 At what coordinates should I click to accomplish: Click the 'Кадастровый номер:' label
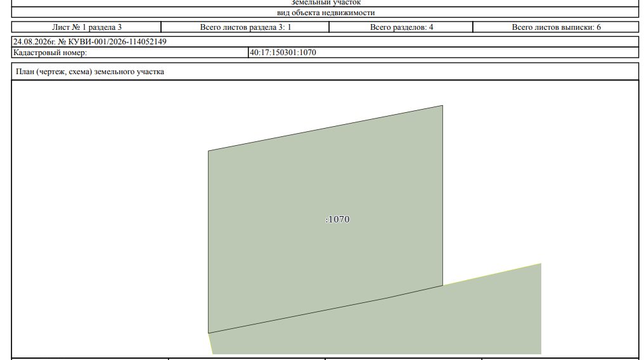[50, 53]
